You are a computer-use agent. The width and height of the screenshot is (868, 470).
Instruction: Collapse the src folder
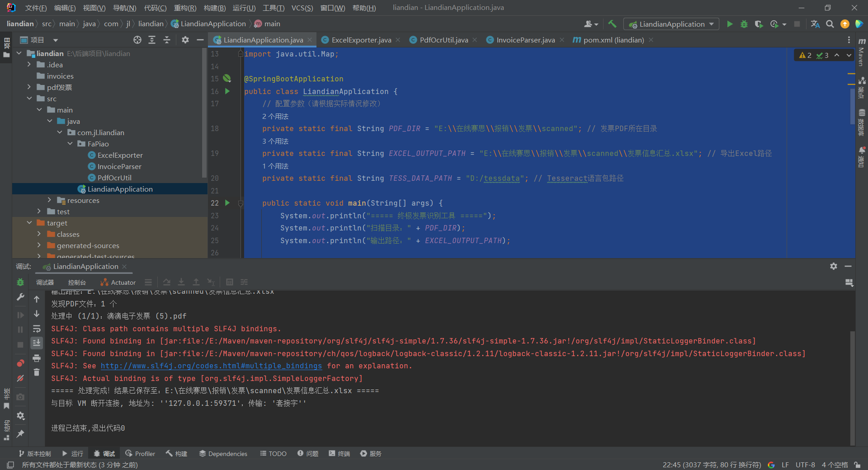click(x=29, y=99)
